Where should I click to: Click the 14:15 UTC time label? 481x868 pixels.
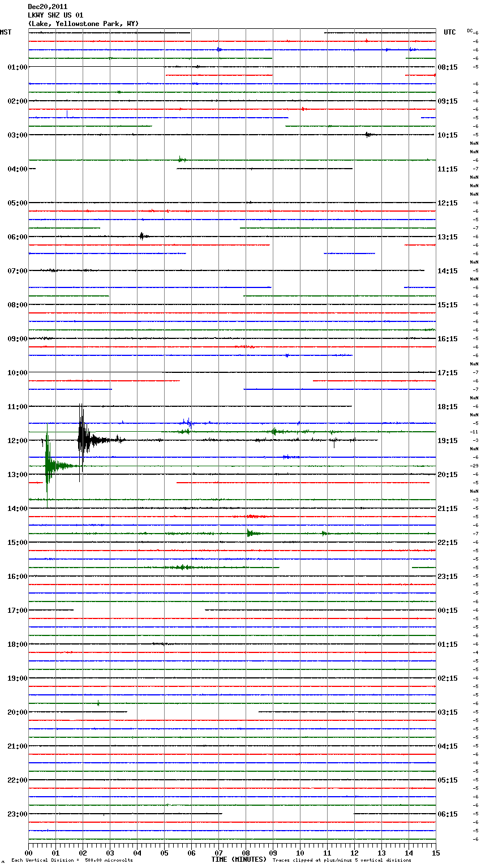448,271
